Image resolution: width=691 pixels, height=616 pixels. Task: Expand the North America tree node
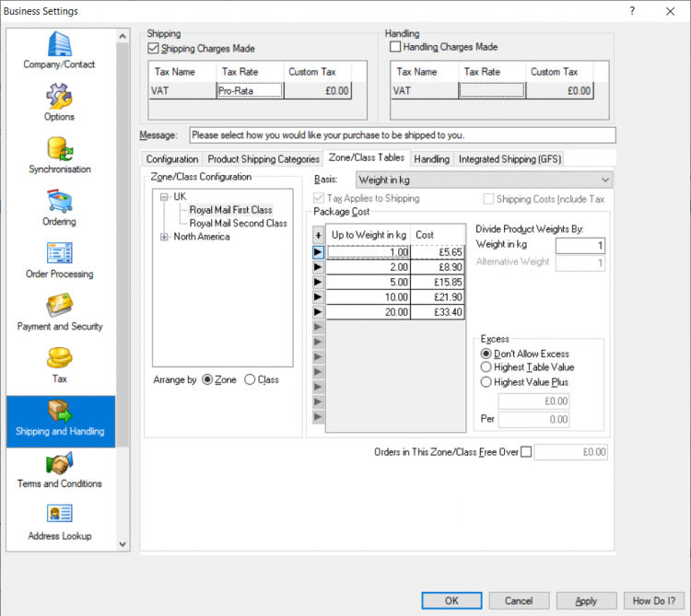pos(165,237)
